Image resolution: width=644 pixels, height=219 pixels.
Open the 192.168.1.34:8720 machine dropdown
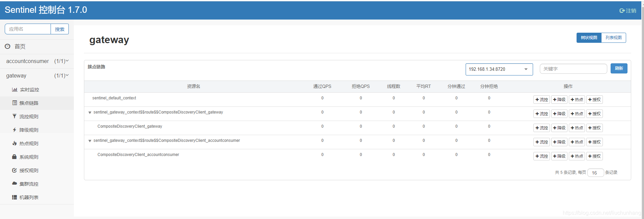point(499,69)
